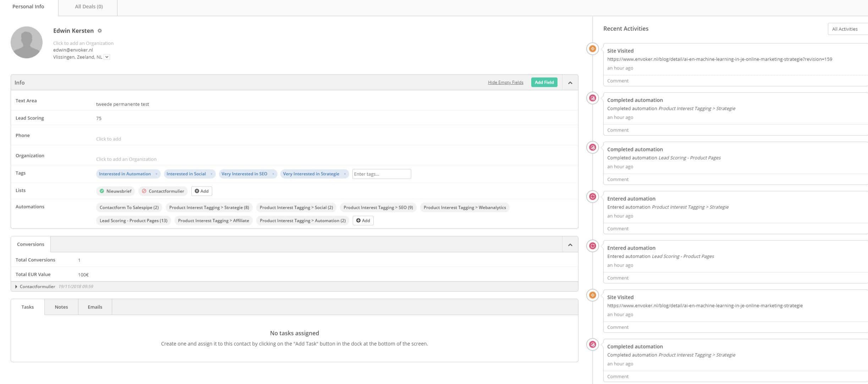Screen dimensions: 868x384
Task: Click first Completed automation Strategie timeline icon
Action: pos(592,98)
